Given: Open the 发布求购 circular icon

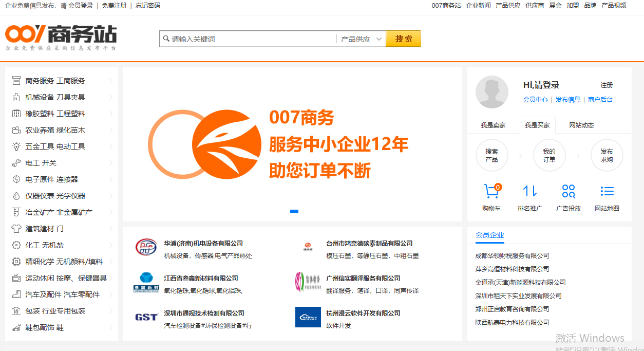Looking at the screenshot, I should (x=607, y=155).
